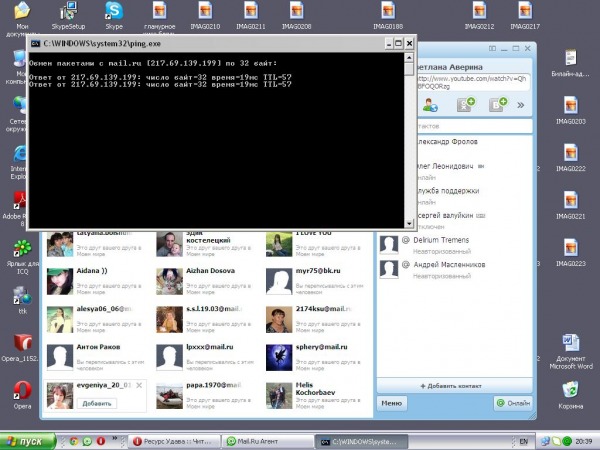This screenshot has height=450, width=600.
Task: Click 2174ksu@mail.ru suggestion
Action: click(x=315, y=319)
